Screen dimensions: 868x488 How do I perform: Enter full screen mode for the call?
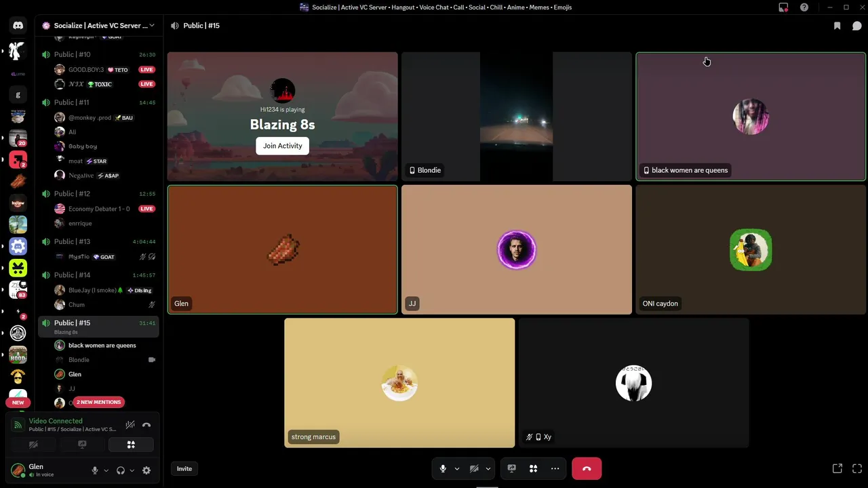click(x=857, y=468)
